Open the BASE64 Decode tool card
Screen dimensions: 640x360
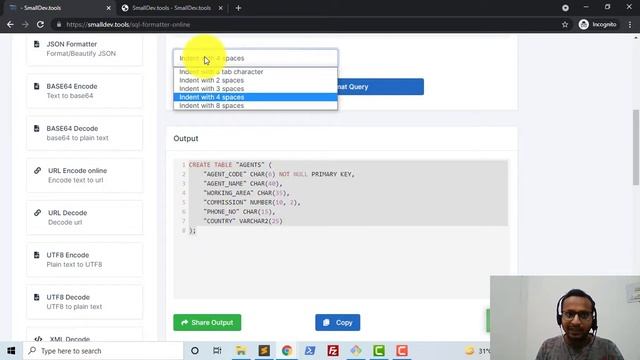coord(84,133)
